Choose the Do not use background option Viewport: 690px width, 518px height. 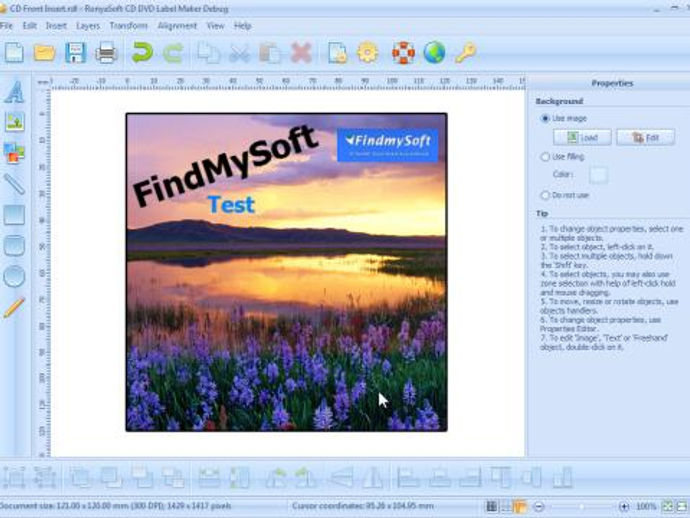565,195
